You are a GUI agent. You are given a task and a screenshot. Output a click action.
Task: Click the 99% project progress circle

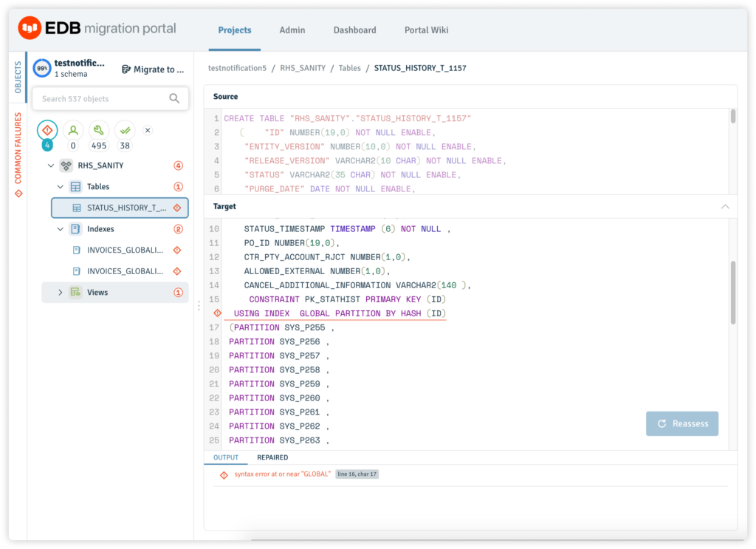pos(42,68)
